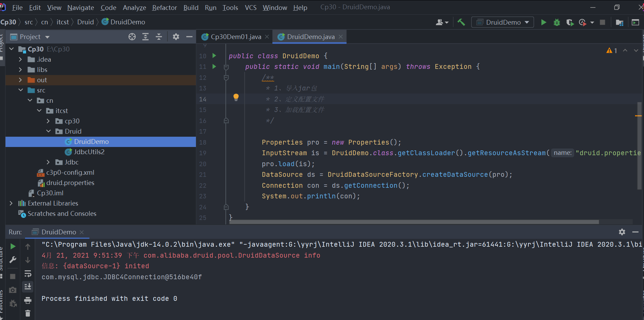The image size is (644, 320).
Task: Click the Druid breadcrumb in navigation bar
Action: [85, 22]
